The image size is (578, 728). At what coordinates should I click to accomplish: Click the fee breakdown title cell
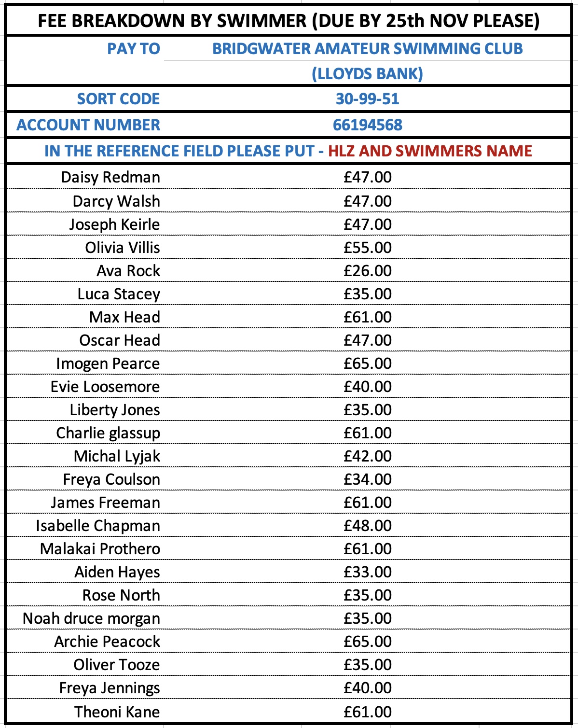click(289, 21)
